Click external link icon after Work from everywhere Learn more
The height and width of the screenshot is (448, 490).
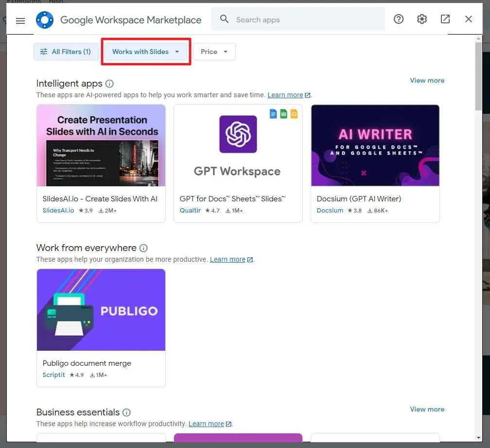coord(250,259)
